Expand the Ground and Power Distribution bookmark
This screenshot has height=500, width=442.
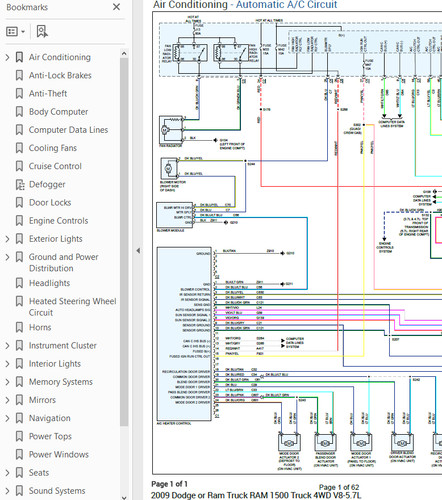pyautogui.click(x=7, y=257)
